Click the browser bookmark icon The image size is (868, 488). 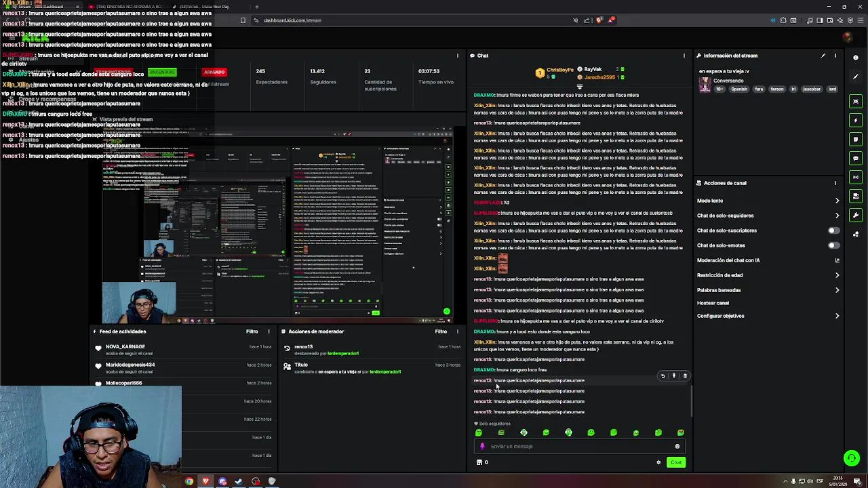[x=243, y=20]
